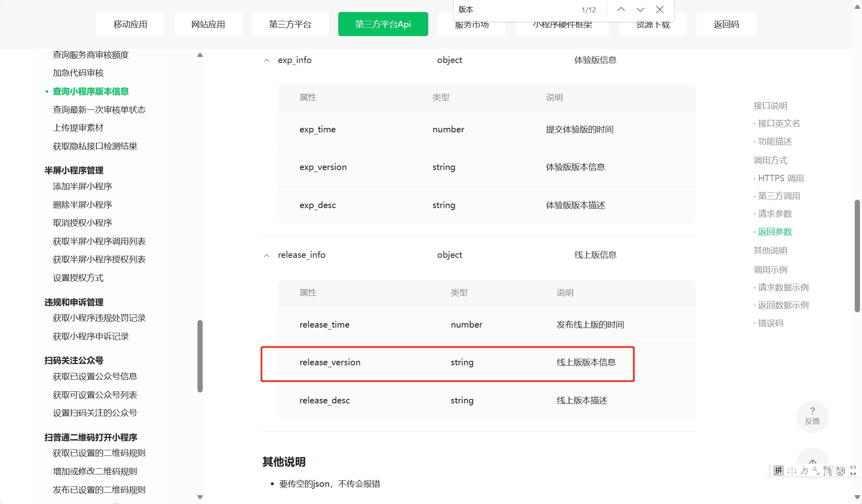Switch to 移动应用 tab
The width and height of the screenshot is (862, 504).
(x=130, y=24)
